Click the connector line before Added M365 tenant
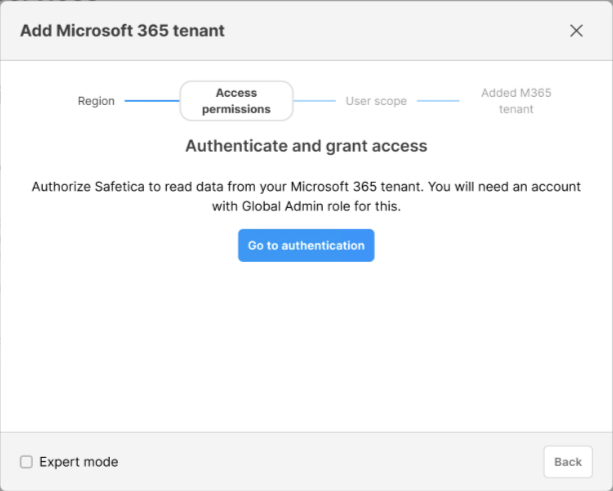The image size is (613, 491). 438,101
